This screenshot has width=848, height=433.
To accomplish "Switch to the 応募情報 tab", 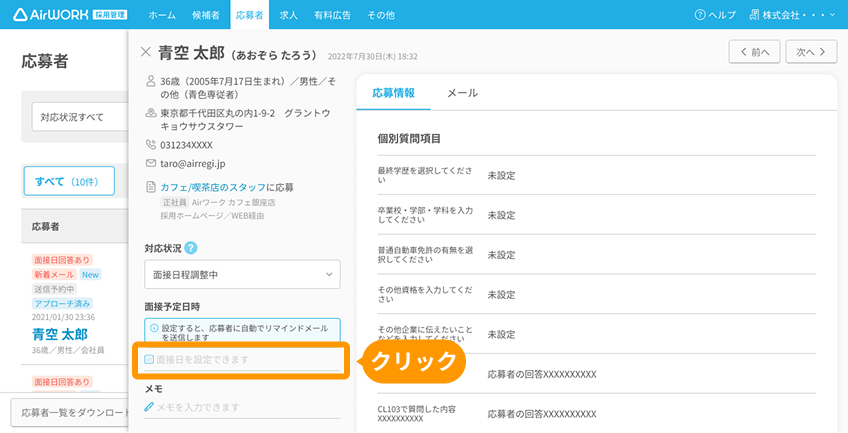I will pos(394,93).
